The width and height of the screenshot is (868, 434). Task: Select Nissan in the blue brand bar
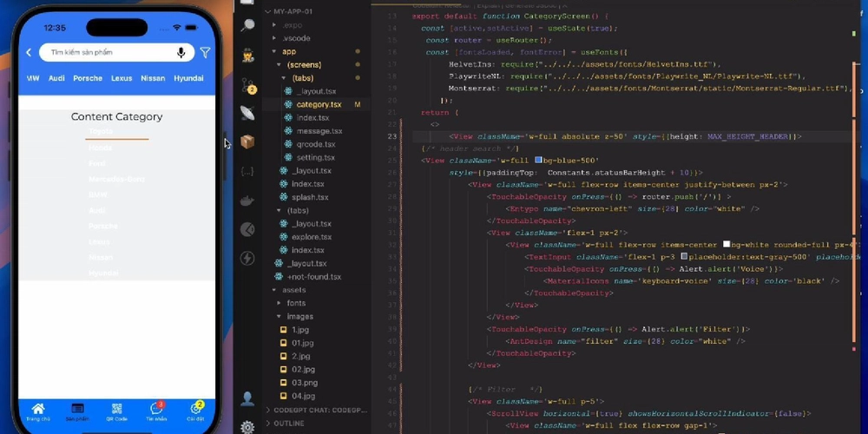click(153, 79)
